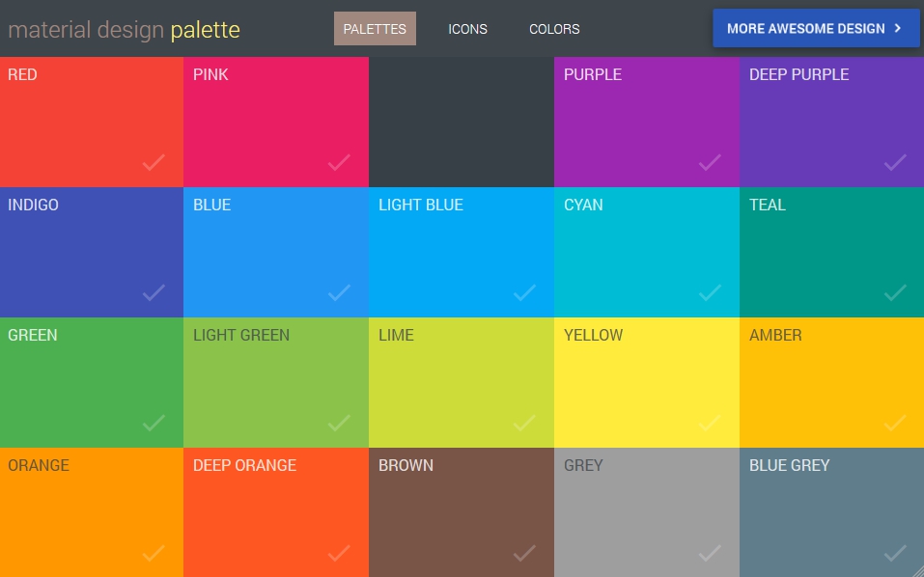Click the checkmark icon on the Purple tile
The width and height of the screenshot is (924, 577).
point(710,162)
